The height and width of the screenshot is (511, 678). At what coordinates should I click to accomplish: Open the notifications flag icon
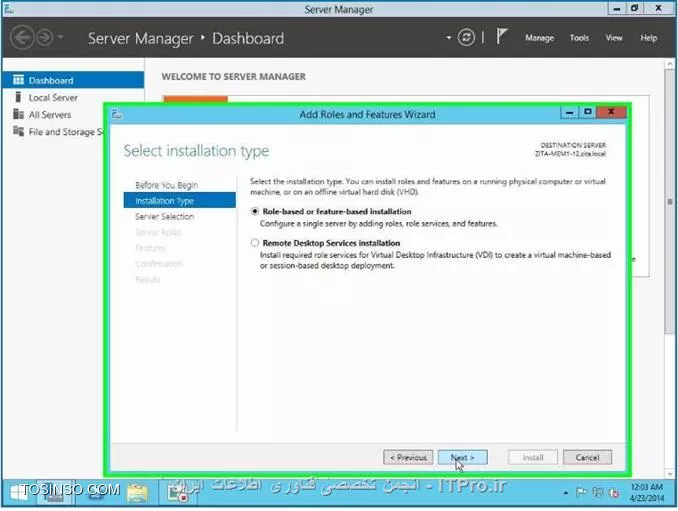[502, 36]
